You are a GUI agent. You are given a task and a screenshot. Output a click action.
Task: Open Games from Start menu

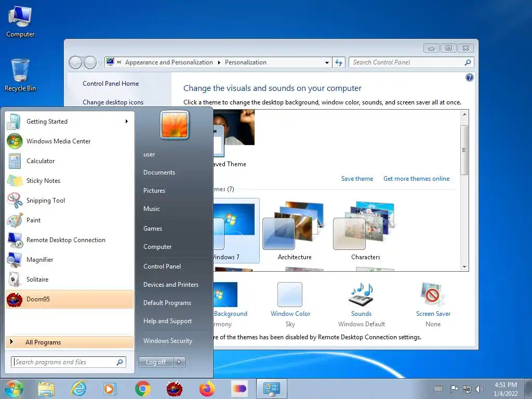153,229
